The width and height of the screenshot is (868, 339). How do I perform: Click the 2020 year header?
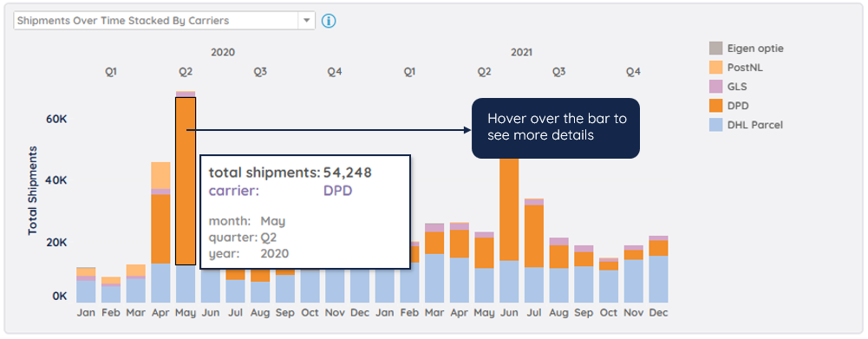[223, 53]
